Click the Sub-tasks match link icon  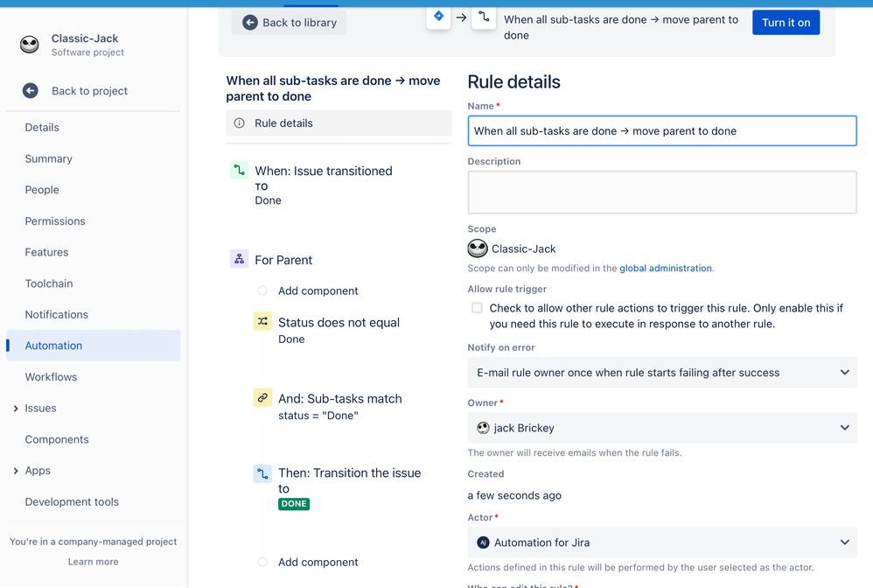click(x=262, y=397)
